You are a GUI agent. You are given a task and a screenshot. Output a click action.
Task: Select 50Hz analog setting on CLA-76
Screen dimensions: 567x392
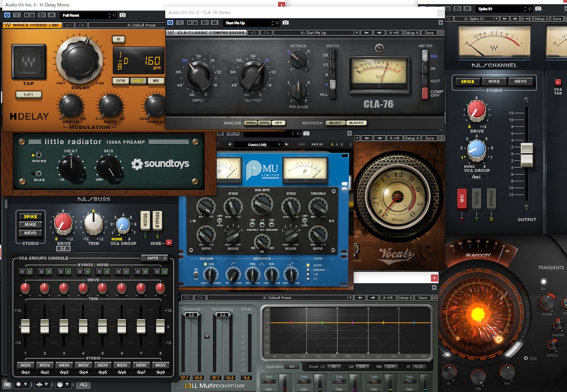click(251, 123)
